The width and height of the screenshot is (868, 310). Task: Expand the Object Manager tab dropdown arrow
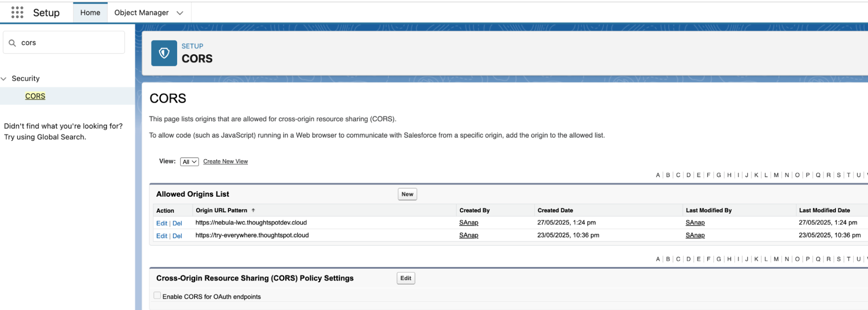pos(180,13)
